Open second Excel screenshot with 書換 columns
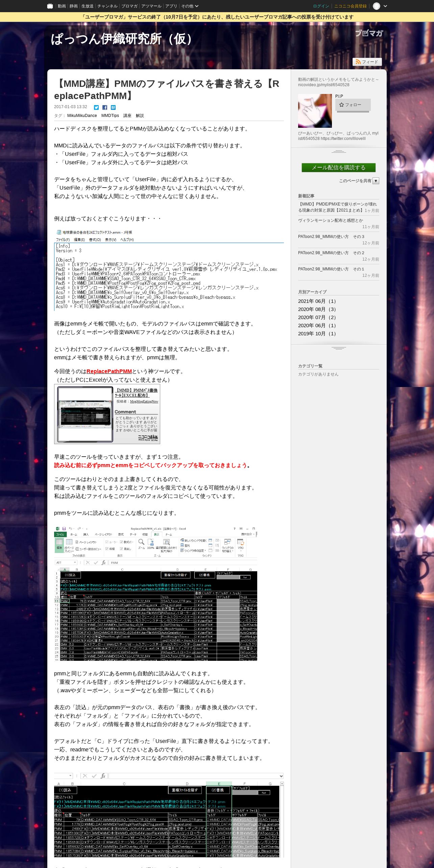 tap(169, 815)
